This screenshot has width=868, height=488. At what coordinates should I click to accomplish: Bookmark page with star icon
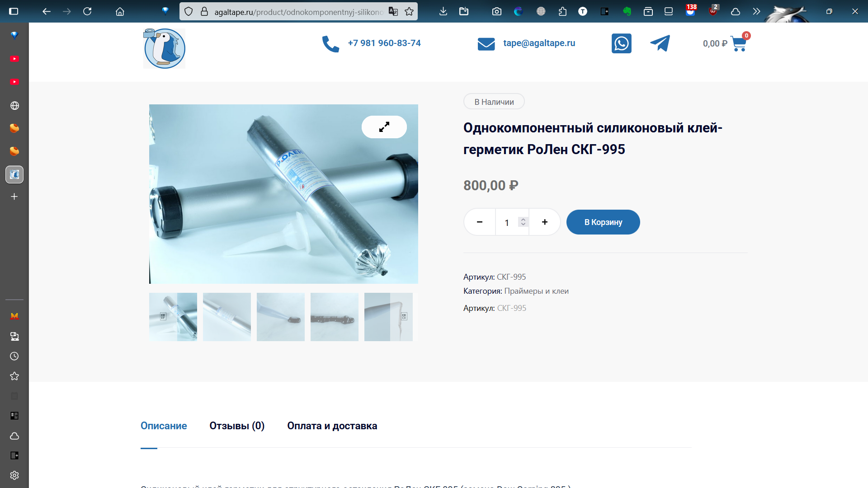[x=409, y=12]
